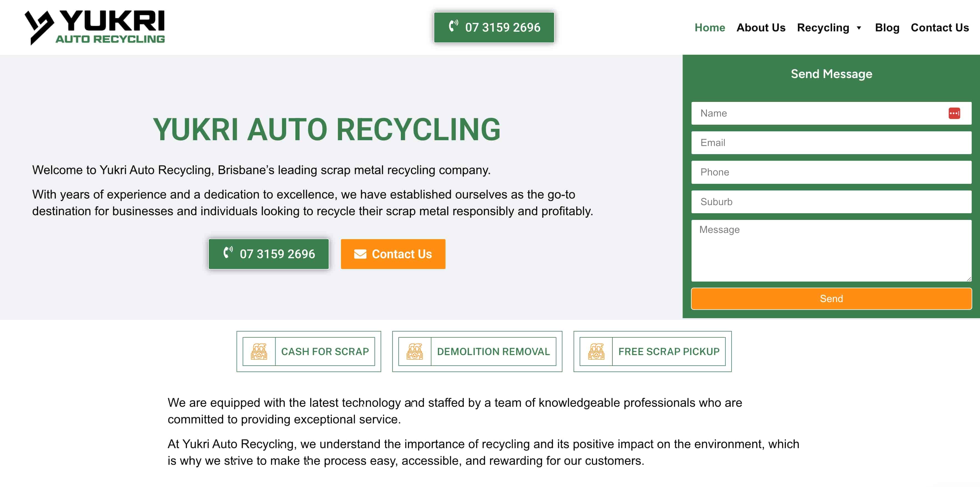Focus the Email input field
Viewport: 980px width, 487px height.
pos(831,143)
